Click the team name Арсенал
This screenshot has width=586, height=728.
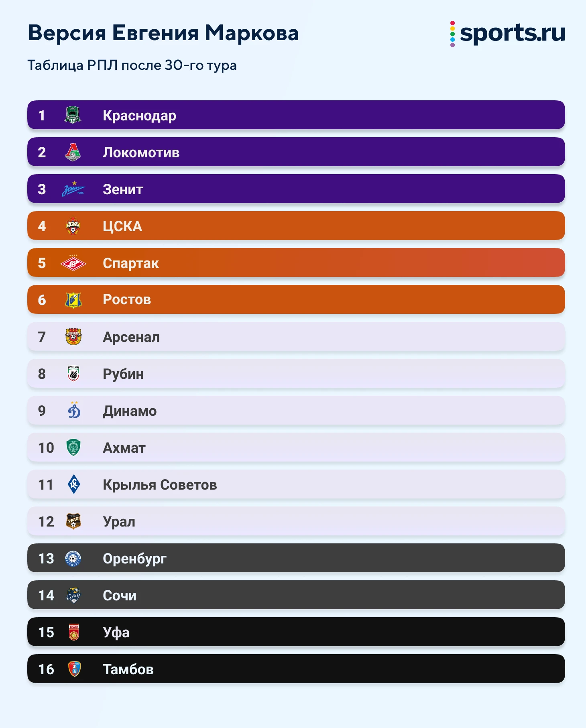(x=131, y=337)
